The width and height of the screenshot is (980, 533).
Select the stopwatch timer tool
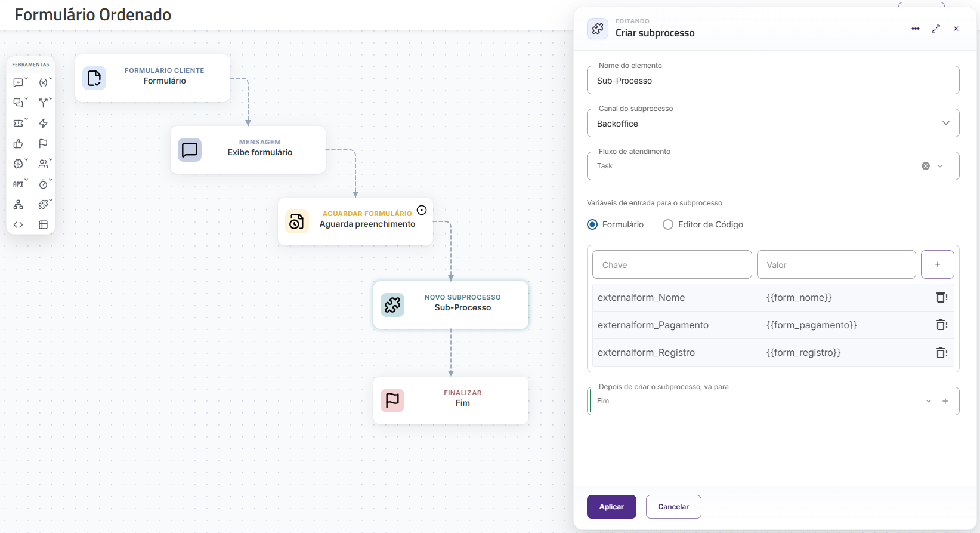44,184
